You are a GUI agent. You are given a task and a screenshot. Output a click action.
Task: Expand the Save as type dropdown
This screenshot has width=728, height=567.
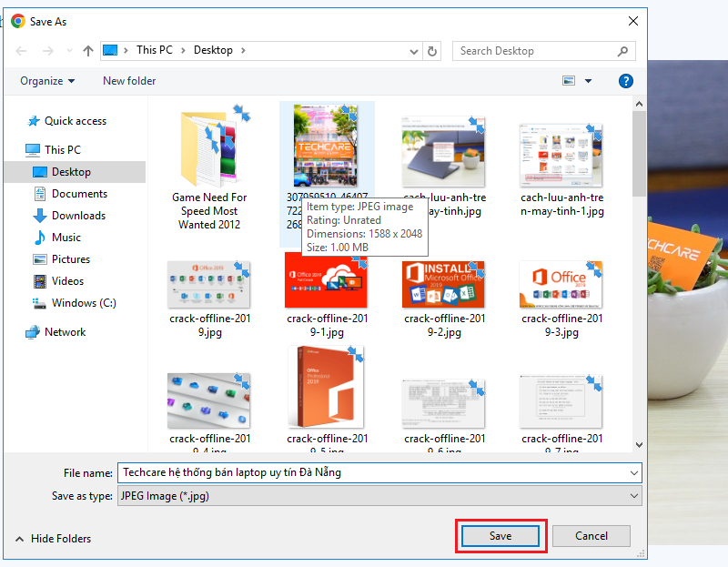[x=633, y=496]
